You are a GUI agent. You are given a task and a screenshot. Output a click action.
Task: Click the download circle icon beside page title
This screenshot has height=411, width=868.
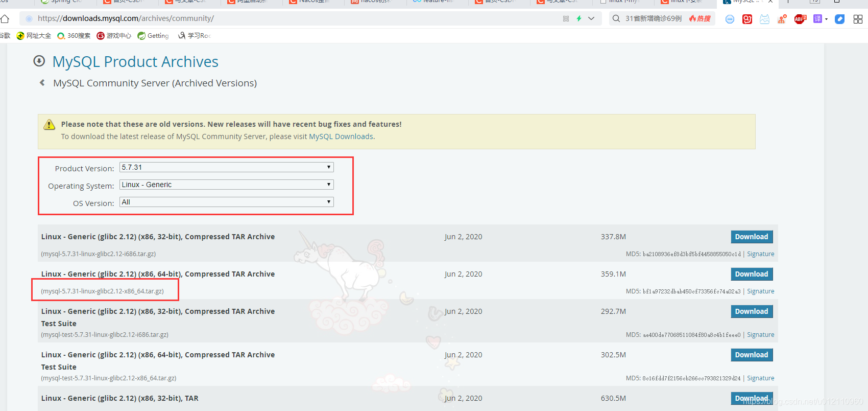39,61
